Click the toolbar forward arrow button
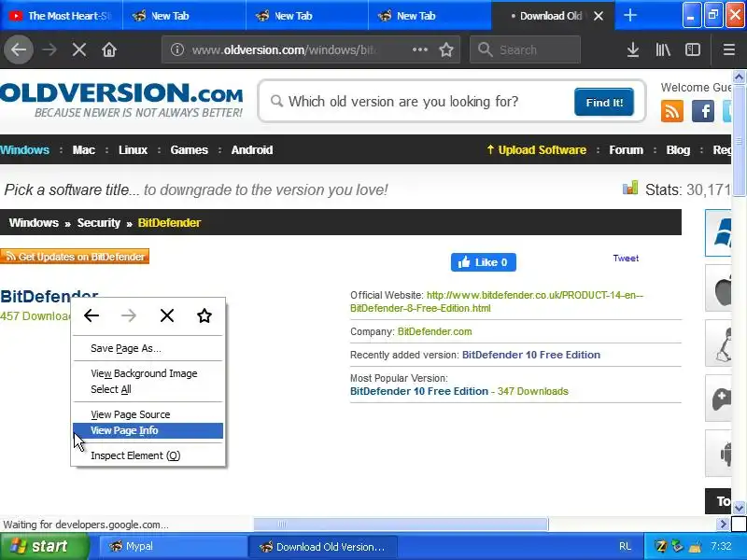The width and height of the screenshot is (747, 560). click(x=49, y=49)
